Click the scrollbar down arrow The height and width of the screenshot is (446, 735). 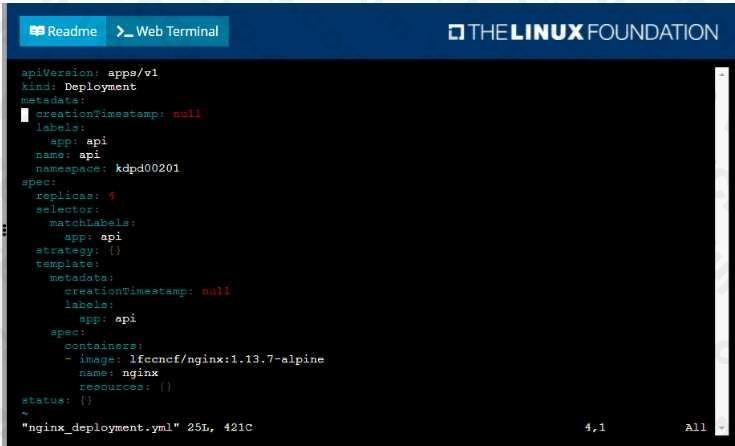(x=721, y=428)
